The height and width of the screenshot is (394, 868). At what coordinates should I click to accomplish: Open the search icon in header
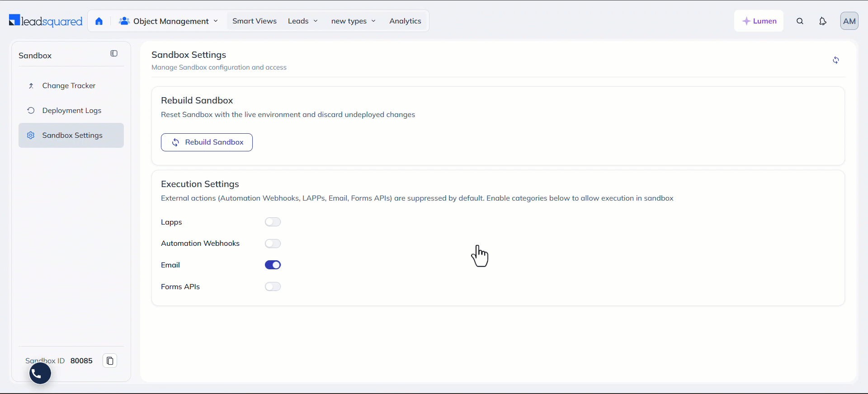point(800,21)
